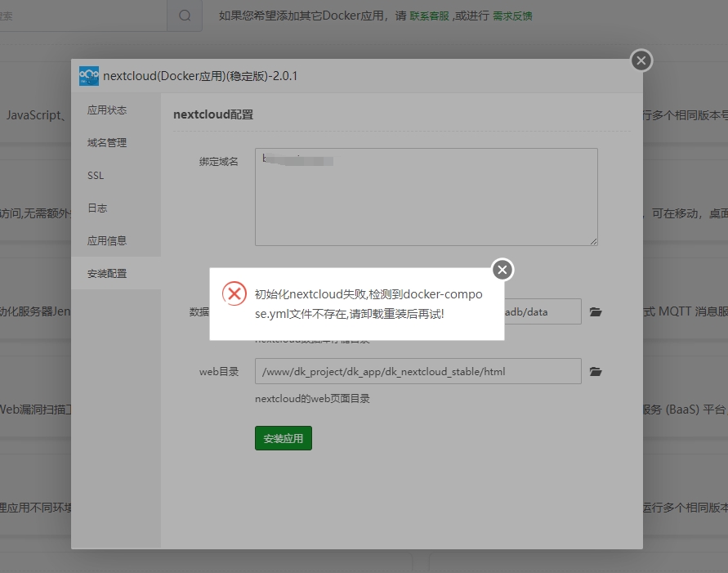Open the 域名管理 tab
The width and height of the screenshot is (728, 573).
(x=116, y=142)
